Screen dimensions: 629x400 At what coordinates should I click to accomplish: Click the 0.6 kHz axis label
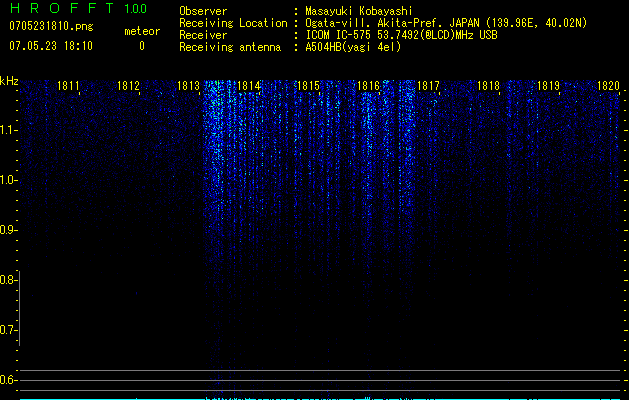click(x=8, y=380)
